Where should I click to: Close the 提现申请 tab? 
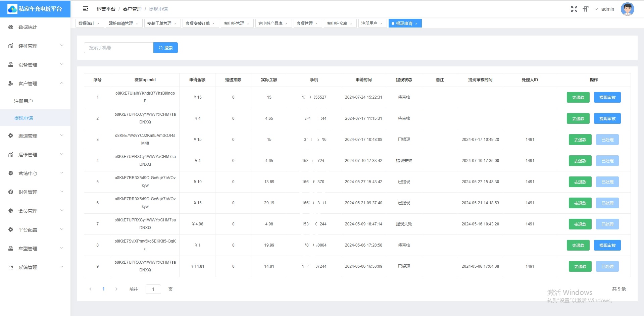[x=416, y=23]
